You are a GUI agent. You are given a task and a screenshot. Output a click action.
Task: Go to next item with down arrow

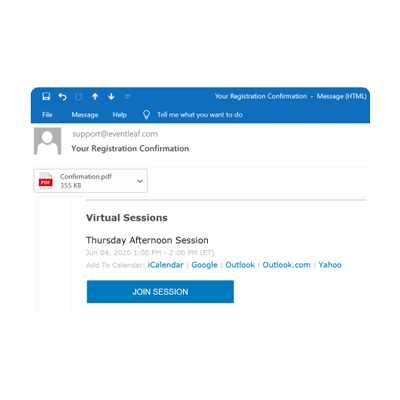click(x=111, y=96)
